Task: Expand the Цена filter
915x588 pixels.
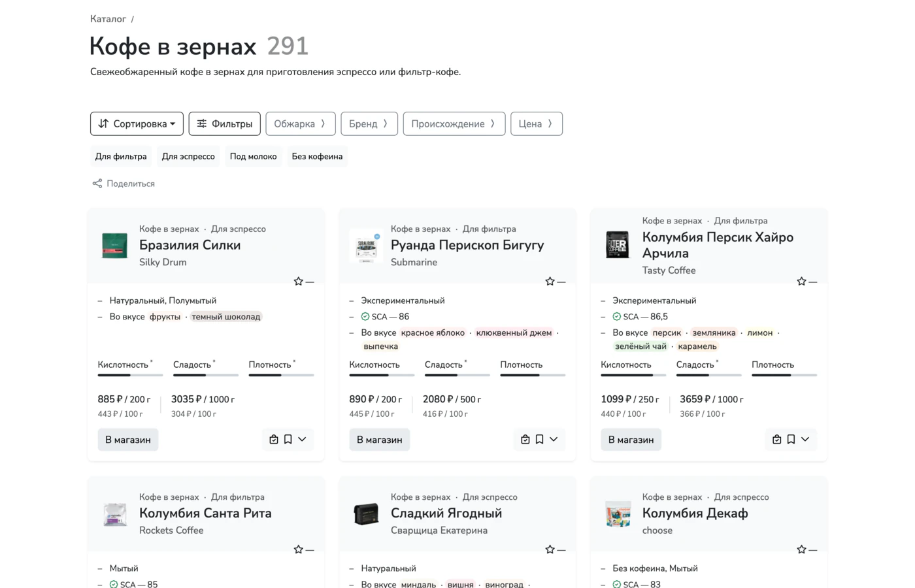Action: pos(537,123)
